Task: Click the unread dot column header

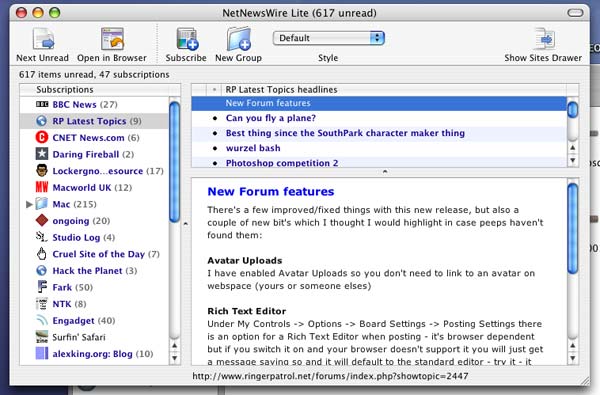Action: point(214,90)
